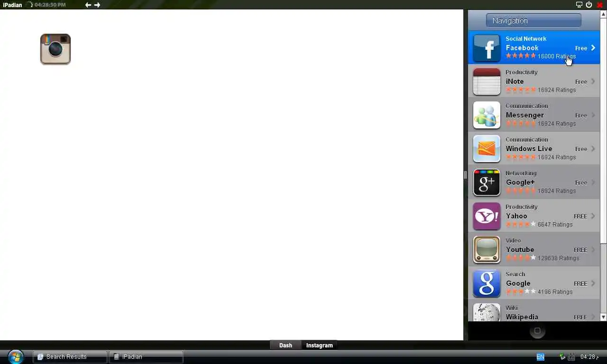Click the Social Network category label
Viewport: 607px width, 364px height.
click(526, 39)
